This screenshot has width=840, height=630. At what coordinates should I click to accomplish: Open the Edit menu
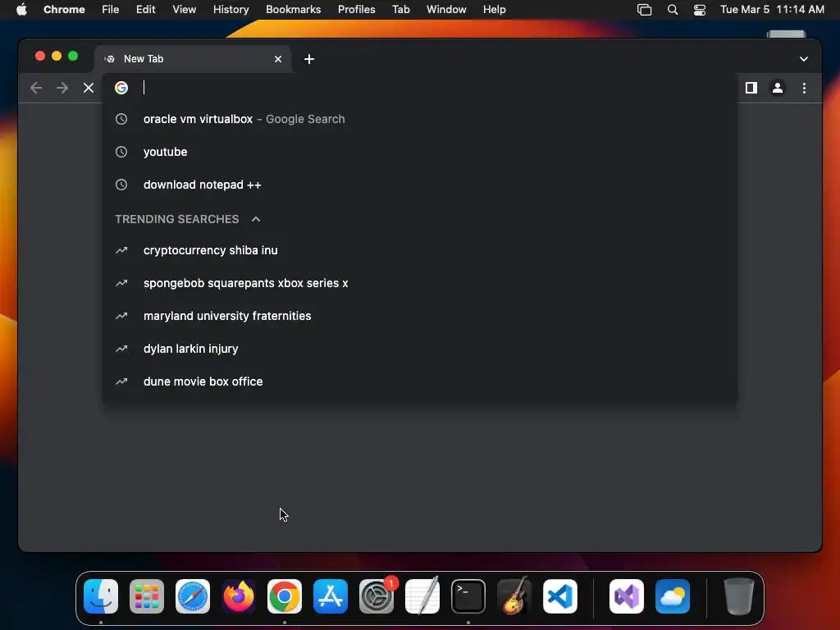click(145, 10)
